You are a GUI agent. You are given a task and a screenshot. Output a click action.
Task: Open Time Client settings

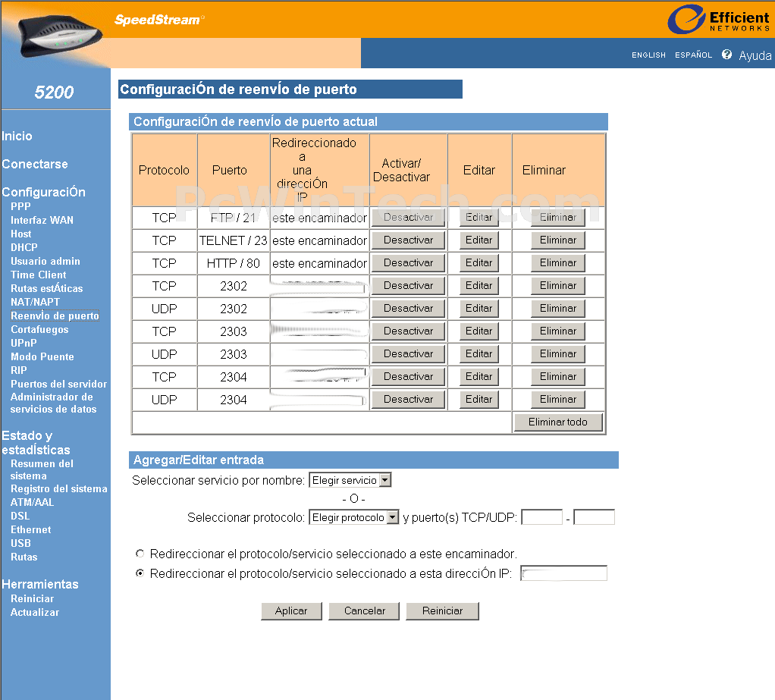pos(39,275)
